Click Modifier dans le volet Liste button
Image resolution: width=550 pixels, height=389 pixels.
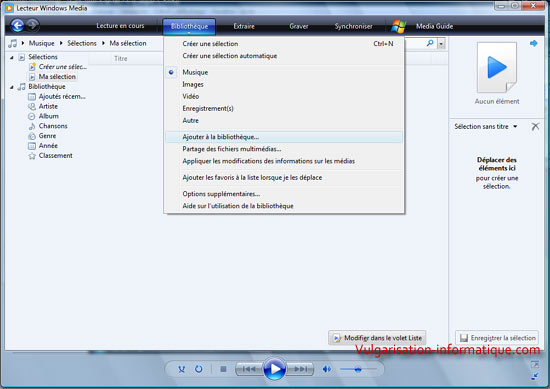click(x=377, y=338)
